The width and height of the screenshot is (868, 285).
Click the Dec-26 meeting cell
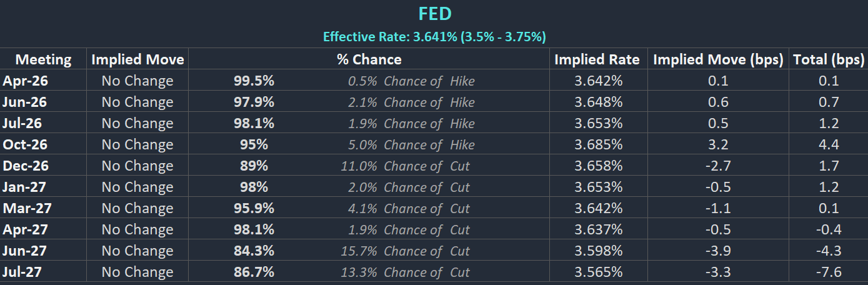[x=26, y=166]
